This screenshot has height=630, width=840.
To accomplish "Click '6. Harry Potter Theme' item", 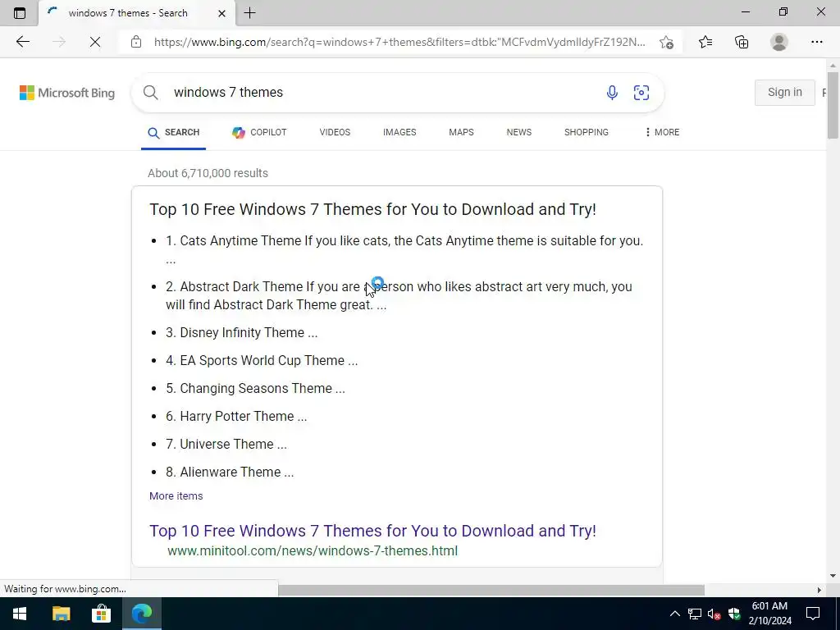I will 236,416.
